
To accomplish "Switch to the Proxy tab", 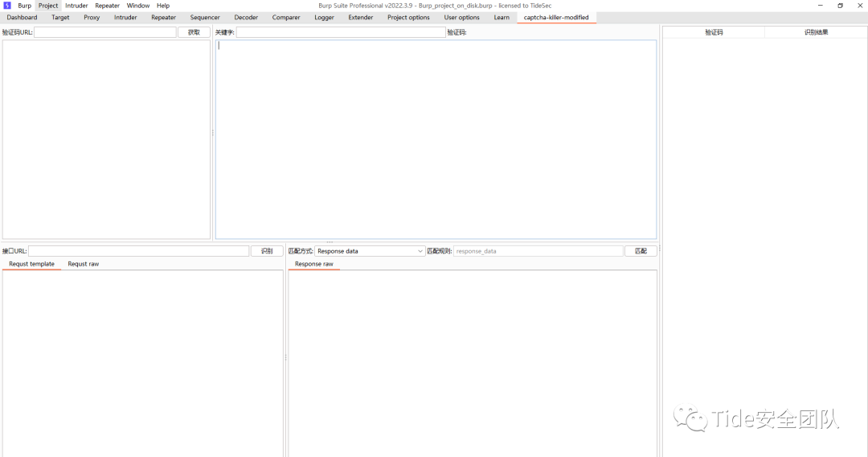I will [x=92, y=17].
